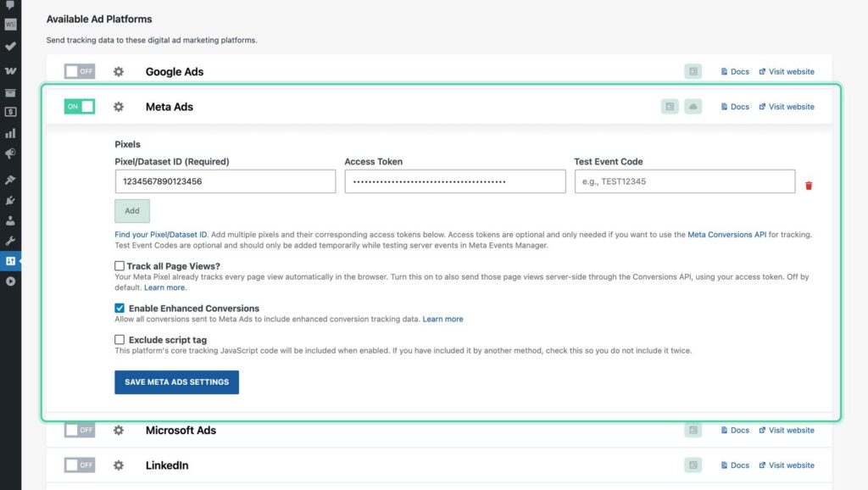The image size is (868, 490).
Task: Open Comments in the WordPress sidebar
Action: (x=10, y=5)
